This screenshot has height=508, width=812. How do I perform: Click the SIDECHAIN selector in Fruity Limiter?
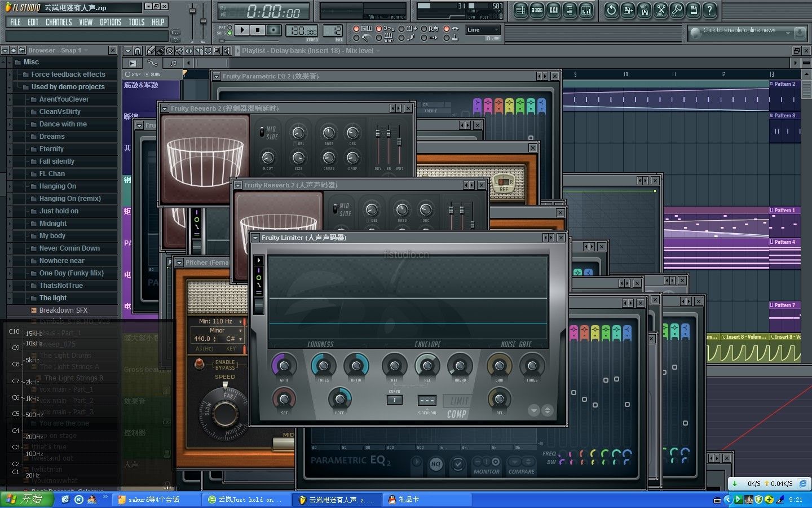(x=427, y=400)
